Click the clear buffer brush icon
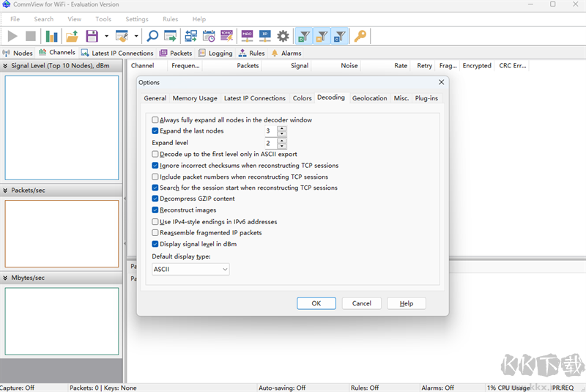The image size is (586, 392). (x=122, y=36)
